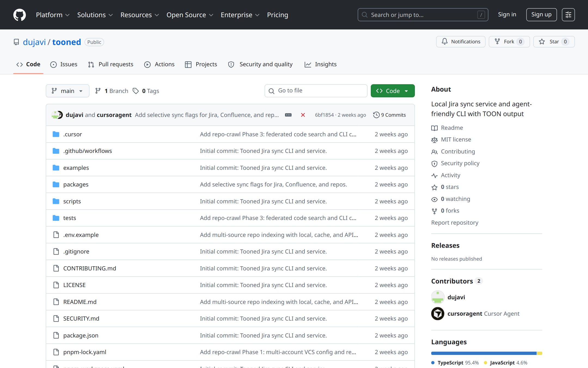This screenshot has width=588, height=368.
Task: Fork the tooned repository
Action: coord(509,42)
